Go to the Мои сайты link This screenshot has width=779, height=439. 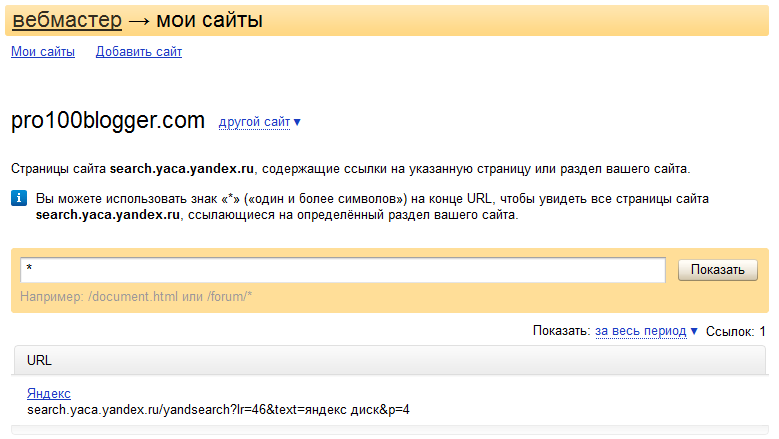coord(43,52)
